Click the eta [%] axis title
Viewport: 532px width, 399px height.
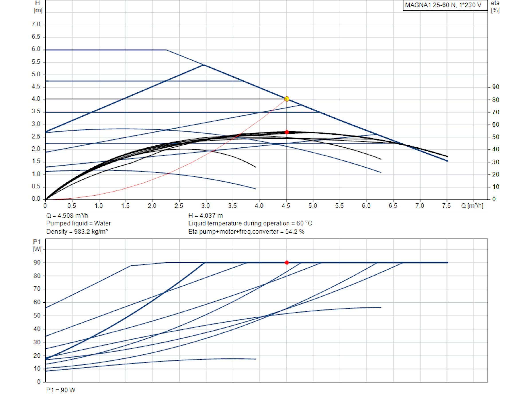pos(495,7)
